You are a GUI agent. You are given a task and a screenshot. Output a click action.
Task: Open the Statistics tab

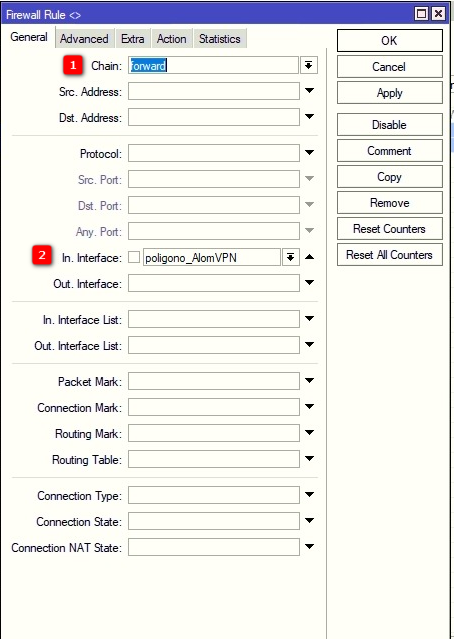coord(220,39)
